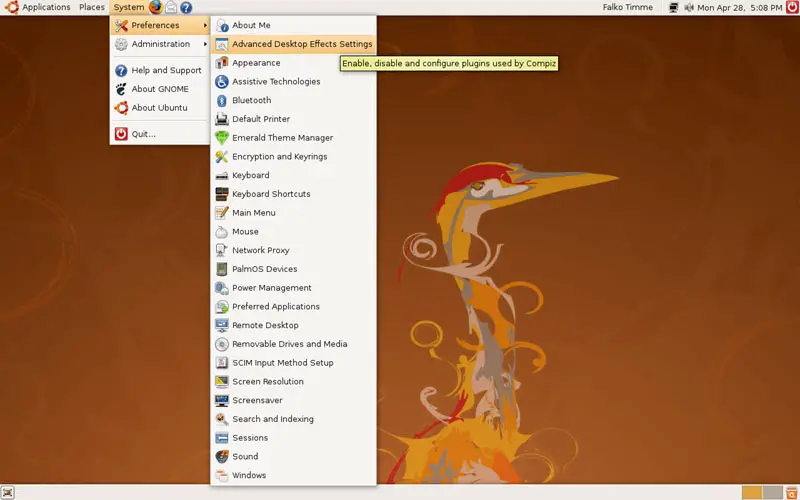Select SCIM Input Method Setup

pos(293,363)
